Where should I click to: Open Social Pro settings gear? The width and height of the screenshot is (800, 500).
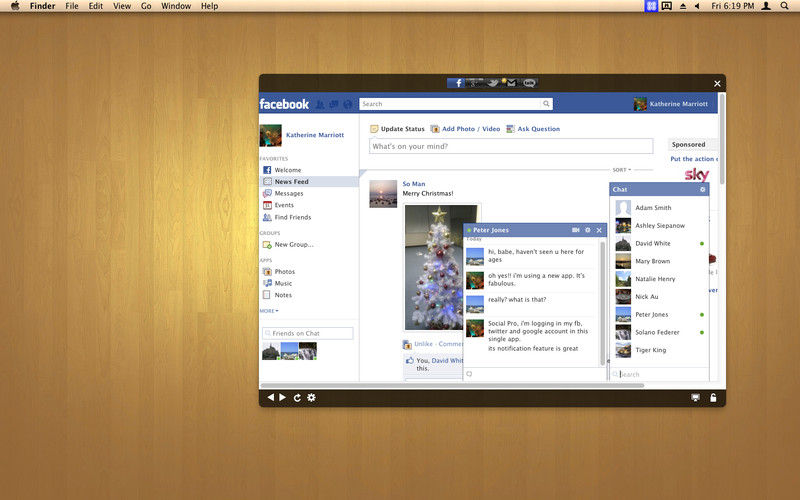pyautogui.click(x=311, y=397)
